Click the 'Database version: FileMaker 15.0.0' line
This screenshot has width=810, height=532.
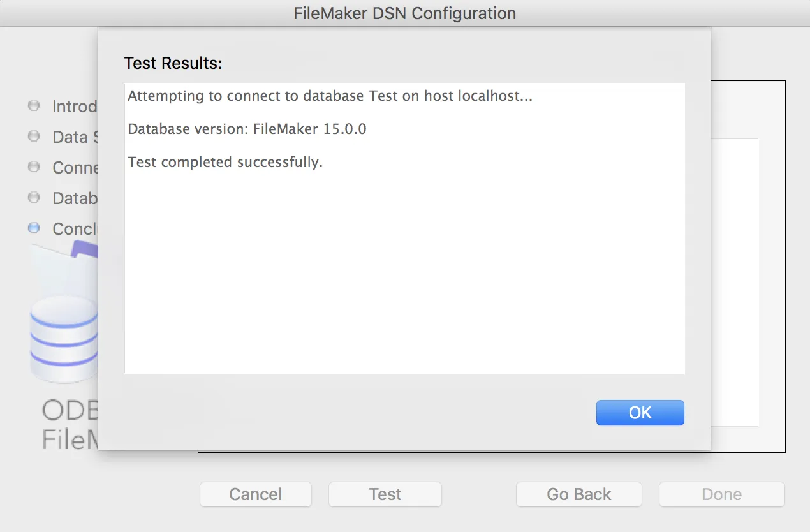pos(247,129)
